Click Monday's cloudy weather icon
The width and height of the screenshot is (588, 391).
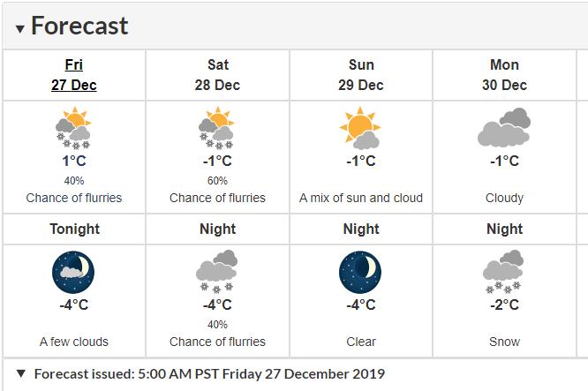coord(504,129)
